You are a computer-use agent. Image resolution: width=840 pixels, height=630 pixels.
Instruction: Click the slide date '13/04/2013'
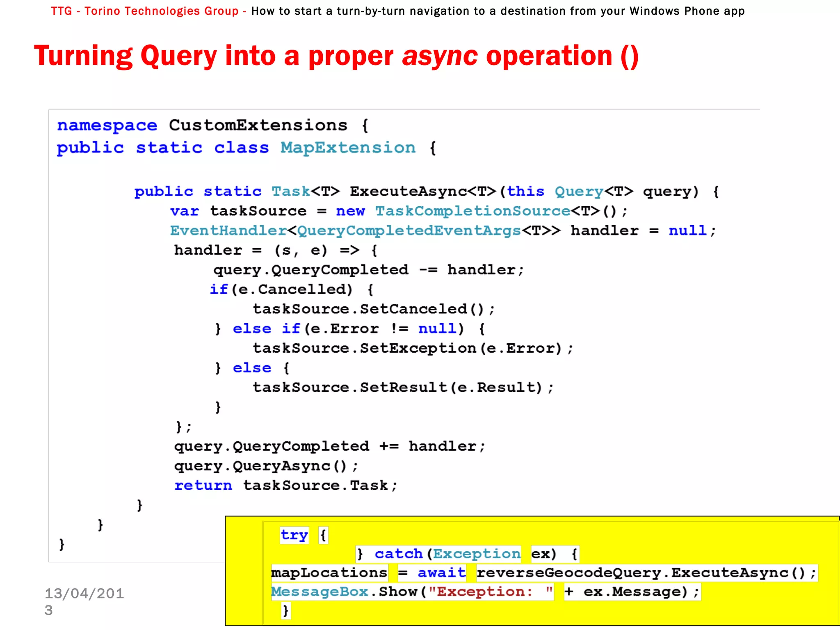coord(84,602)
